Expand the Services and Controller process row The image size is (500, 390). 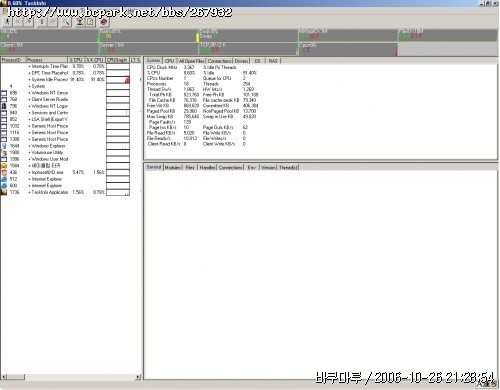[30, 113]
